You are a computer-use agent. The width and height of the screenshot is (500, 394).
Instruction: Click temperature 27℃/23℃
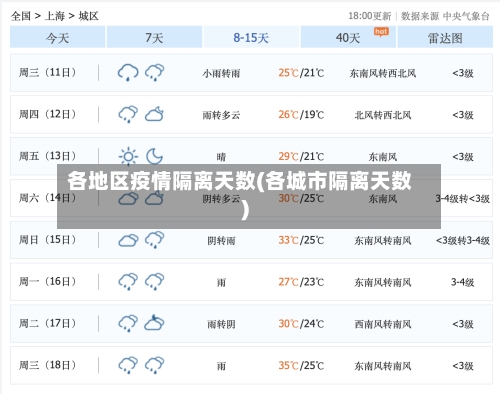click(301, 282)
